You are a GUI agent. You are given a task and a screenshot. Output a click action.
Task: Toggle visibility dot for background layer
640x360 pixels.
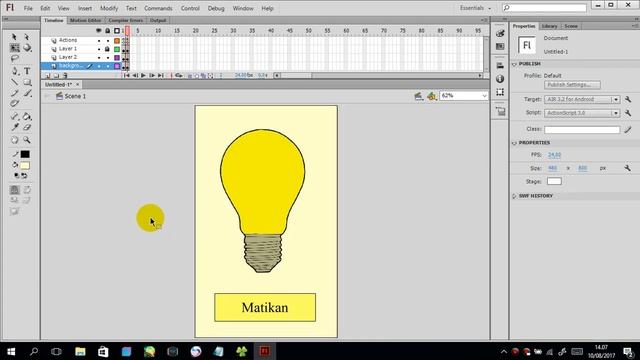click(x=99, y=66)
